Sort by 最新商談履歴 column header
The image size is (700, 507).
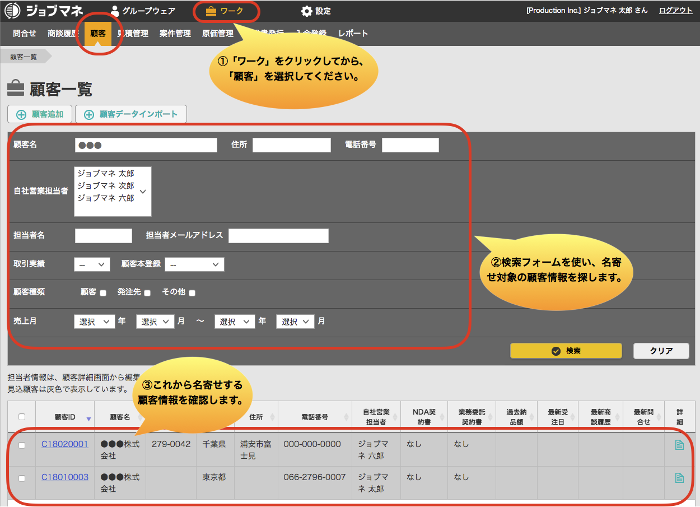click(x=600, y=417)
